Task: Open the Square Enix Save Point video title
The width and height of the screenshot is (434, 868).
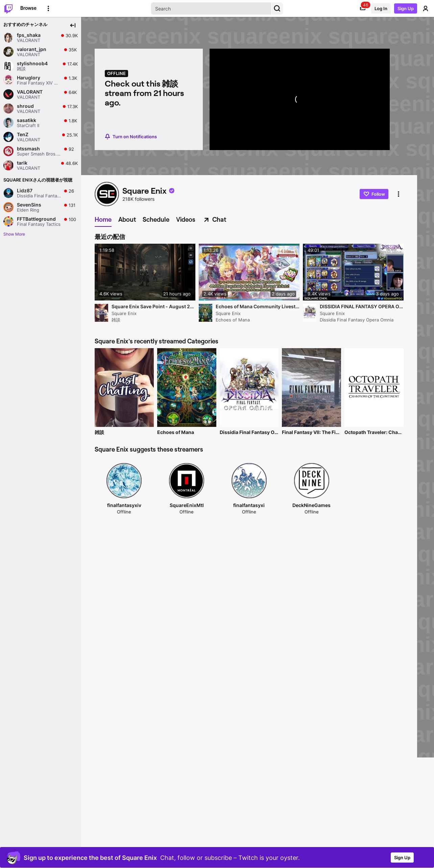Action: point(152,307)
